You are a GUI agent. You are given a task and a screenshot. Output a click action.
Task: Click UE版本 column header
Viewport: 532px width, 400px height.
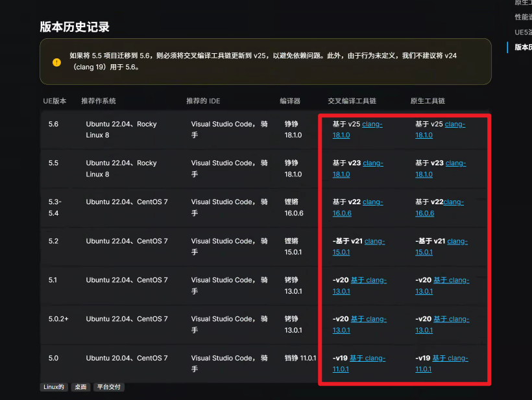click(x=54, y=100)
